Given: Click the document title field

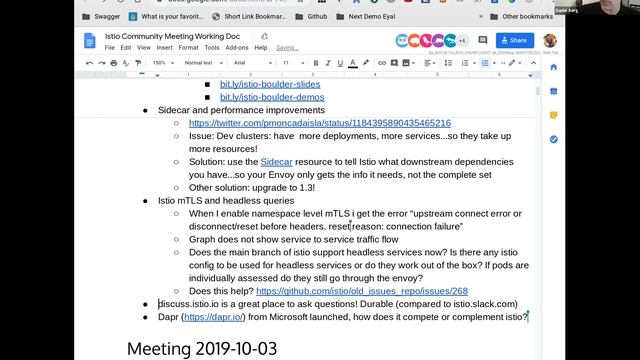Looking at the screenshot, I should click(x=172, y=36).
